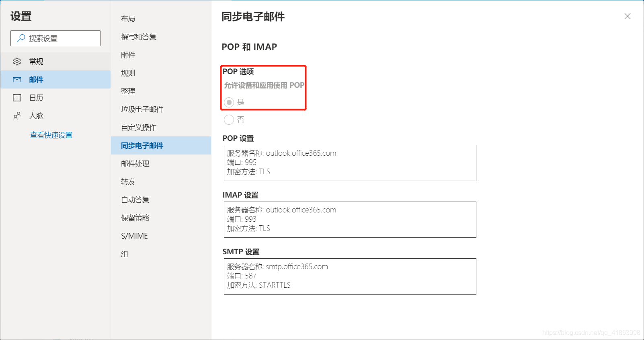This screenshot has height=340, width=644.
Task: Open the 人脉 settings category
Action: (55, 116)
